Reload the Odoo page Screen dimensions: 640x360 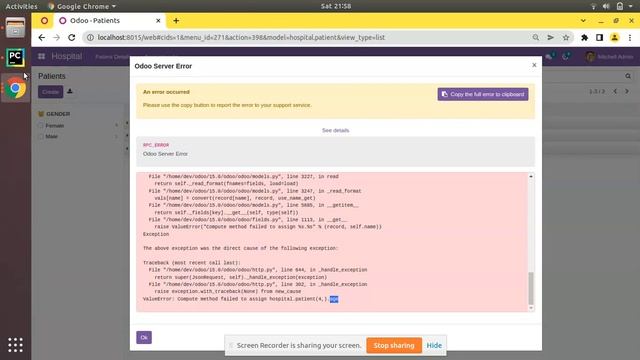[71, 38]
